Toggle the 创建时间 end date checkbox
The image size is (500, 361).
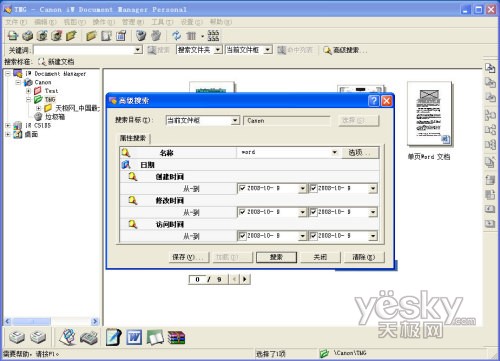[313, 188]
